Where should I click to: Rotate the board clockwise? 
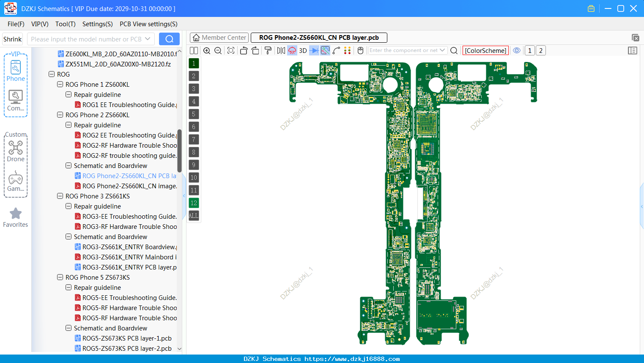click(x=255, y=51)
